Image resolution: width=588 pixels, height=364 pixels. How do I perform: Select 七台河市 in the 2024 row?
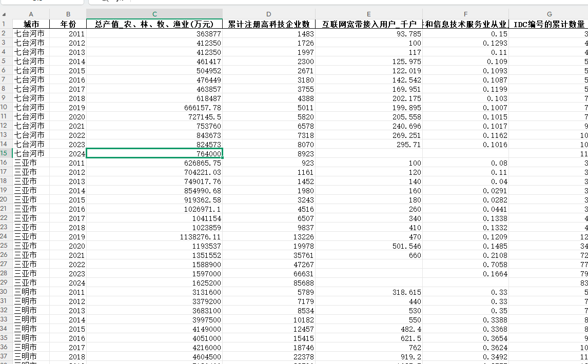pyautogui.click(x=31, y=153)
